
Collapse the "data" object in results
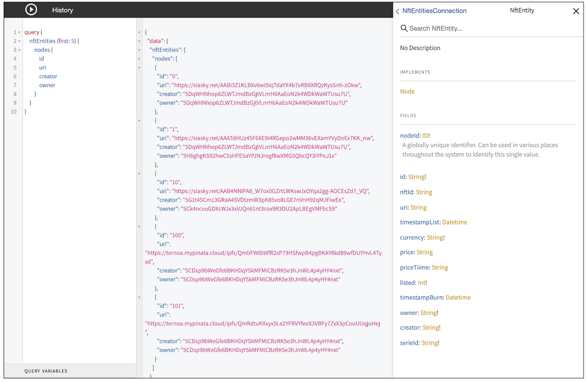139,41
